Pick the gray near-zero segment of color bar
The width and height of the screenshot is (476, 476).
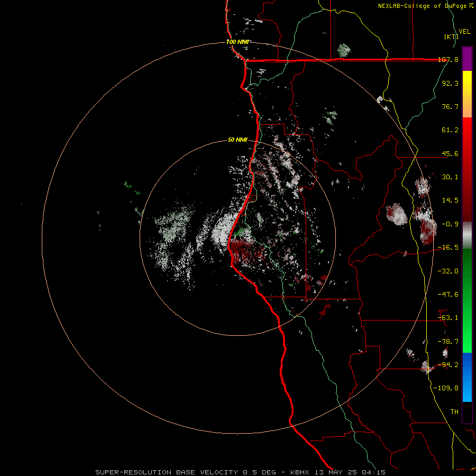467,235
